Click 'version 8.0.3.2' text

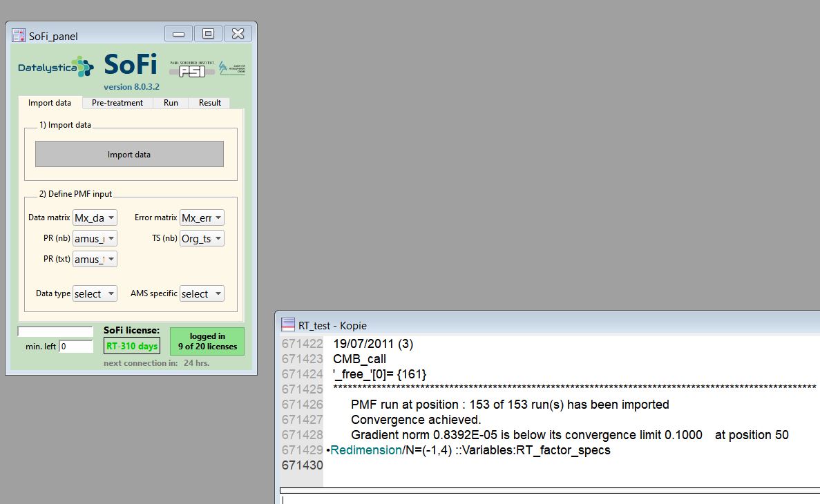pos(131,87)
